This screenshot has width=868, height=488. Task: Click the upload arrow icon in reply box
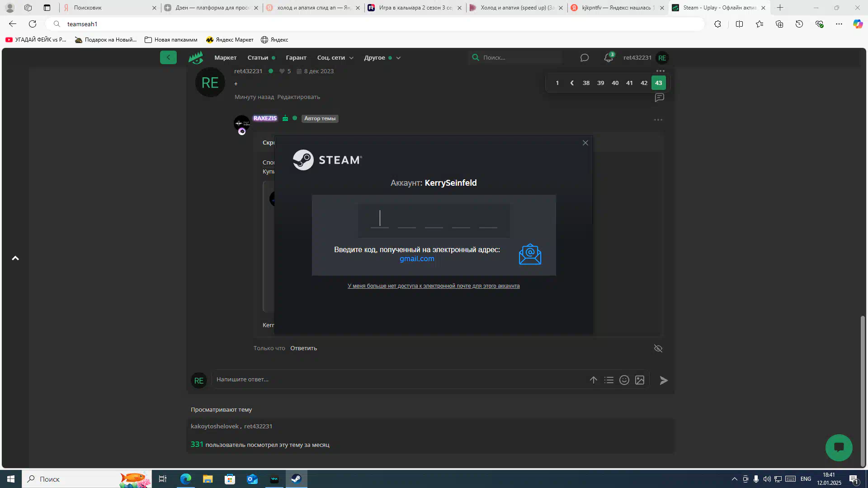tap(594, 380)
